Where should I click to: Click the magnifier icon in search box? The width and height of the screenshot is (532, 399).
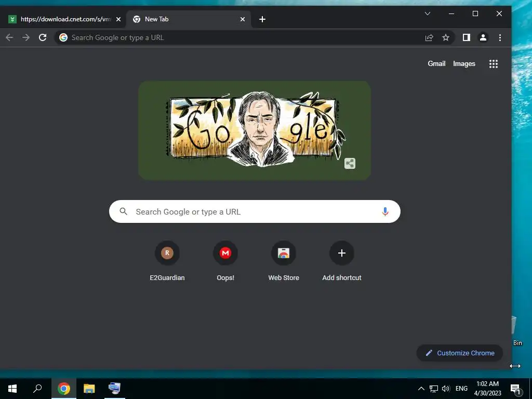coord(124,212)
